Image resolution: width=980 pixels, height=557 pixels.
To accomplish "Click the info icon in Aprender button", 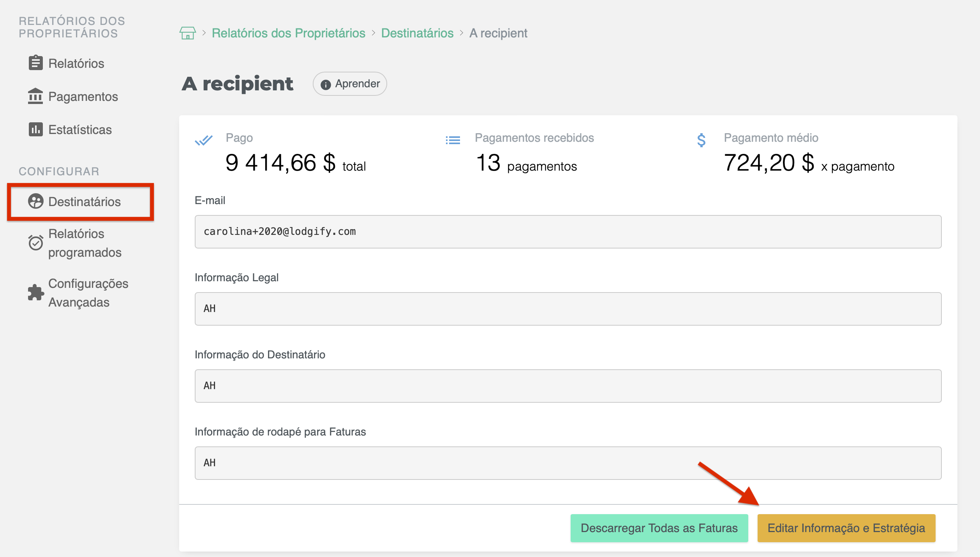I will click(326, 84).
